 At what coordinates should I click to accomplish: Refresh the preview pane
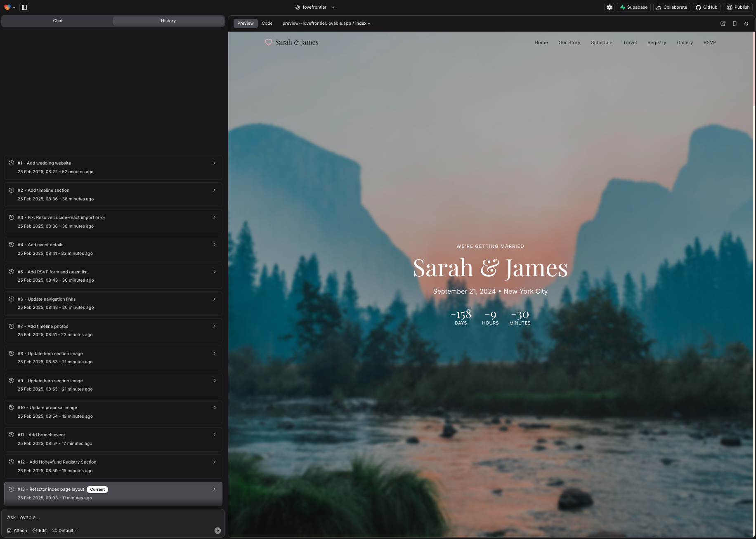coord(746,24)
